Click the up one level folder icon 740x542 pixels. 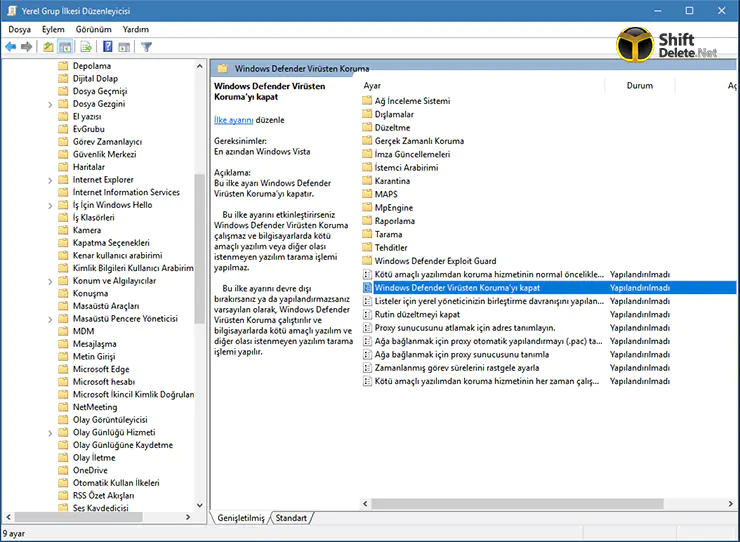[x=48, y=47]
